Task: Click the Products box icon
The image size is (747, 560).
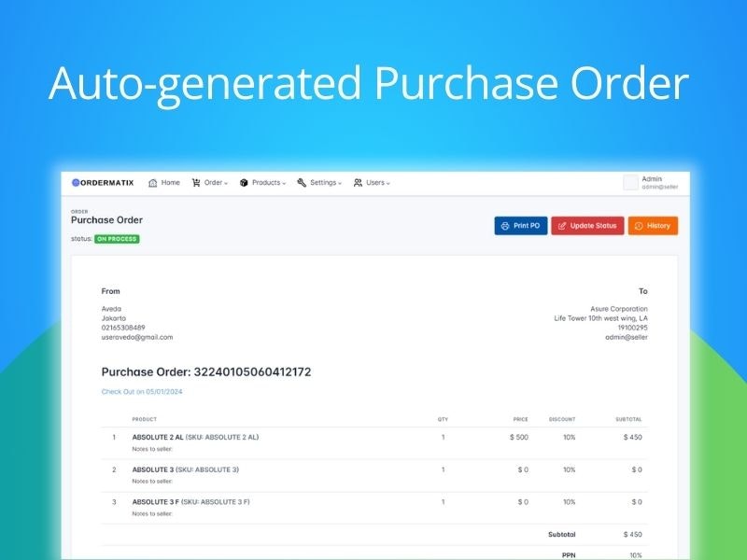Action: [244, 183]
